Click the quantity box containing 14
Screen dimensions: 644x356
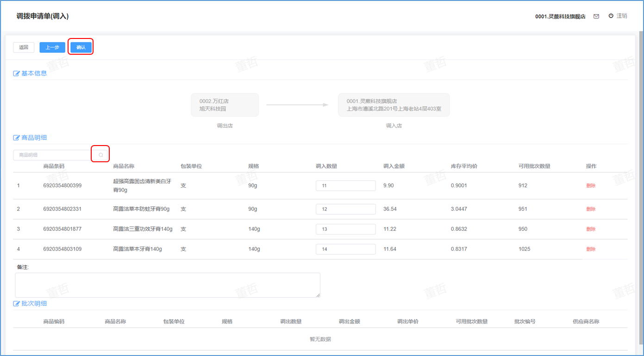click(x=345, y=249)
